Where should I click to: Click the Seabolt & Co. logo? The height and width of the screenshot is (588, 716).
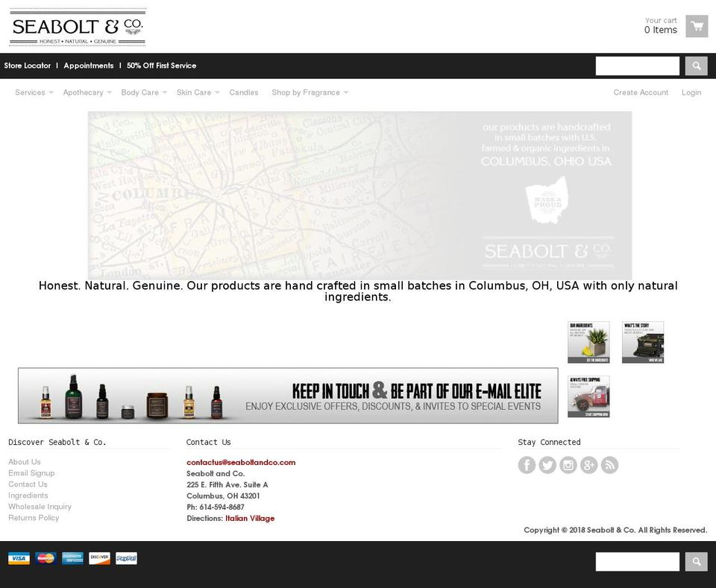[x=78, y=27]
